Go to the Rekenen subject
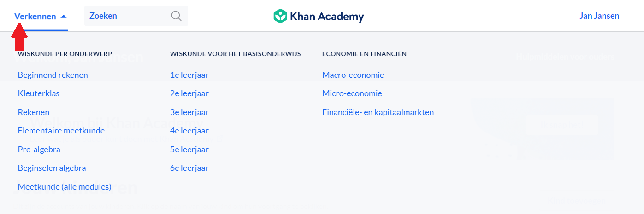The width and height of the screenshot is (644, 214). coord(34,112)
